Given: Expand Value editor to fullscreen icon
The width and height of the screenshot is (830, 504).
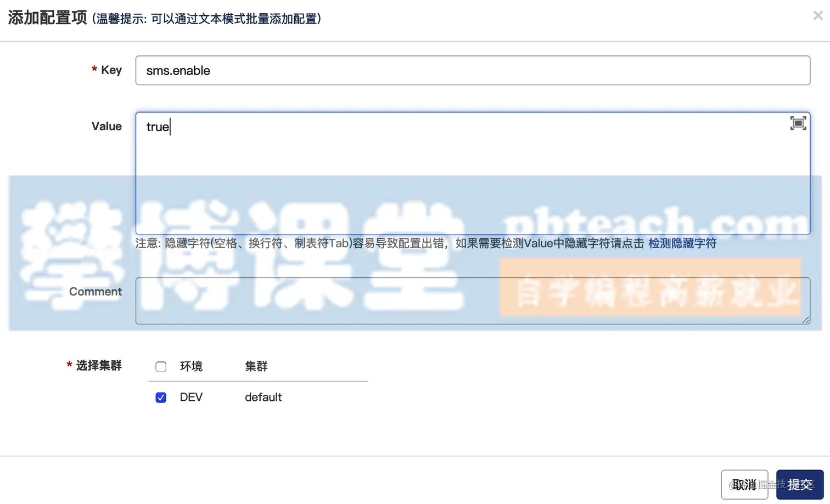Looking at the screenshot, I should 798,123.
